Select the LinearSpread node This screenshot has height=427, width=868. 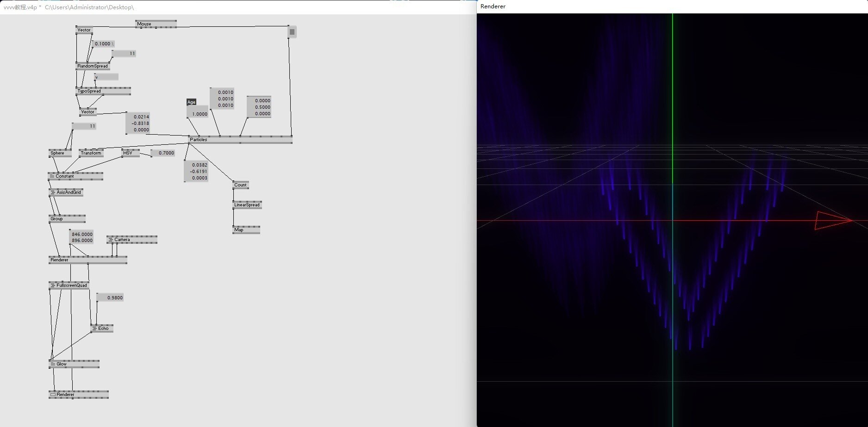click(x=247, y=205)
